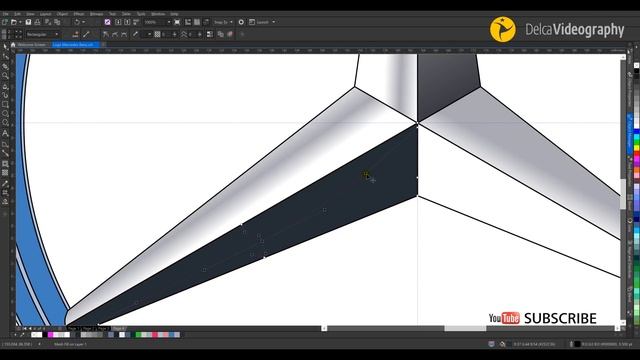Open the Bitmaps menu
The width and height of the screenshot is (640, 360).
click(x=96, y=14)
